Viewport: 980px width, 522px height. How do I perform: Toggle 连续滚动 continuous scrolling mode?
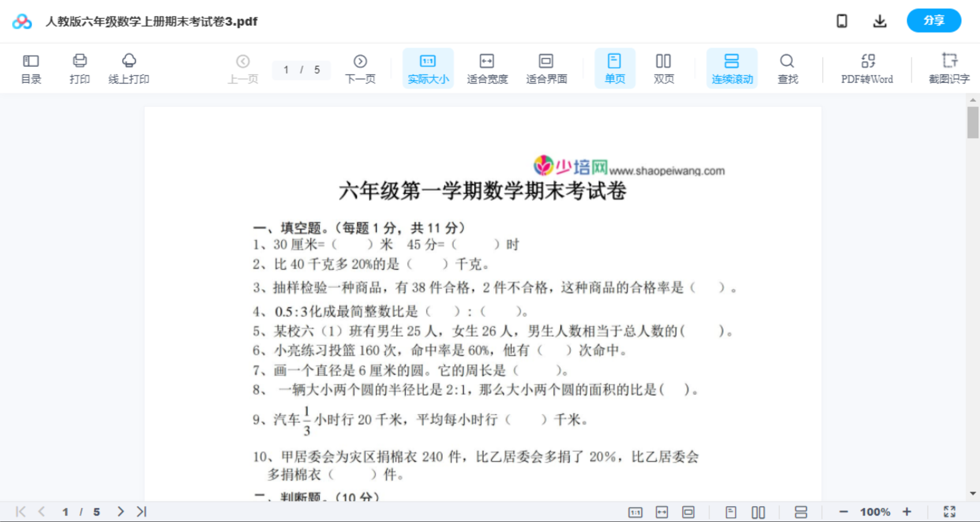click(x=731, y=68)
